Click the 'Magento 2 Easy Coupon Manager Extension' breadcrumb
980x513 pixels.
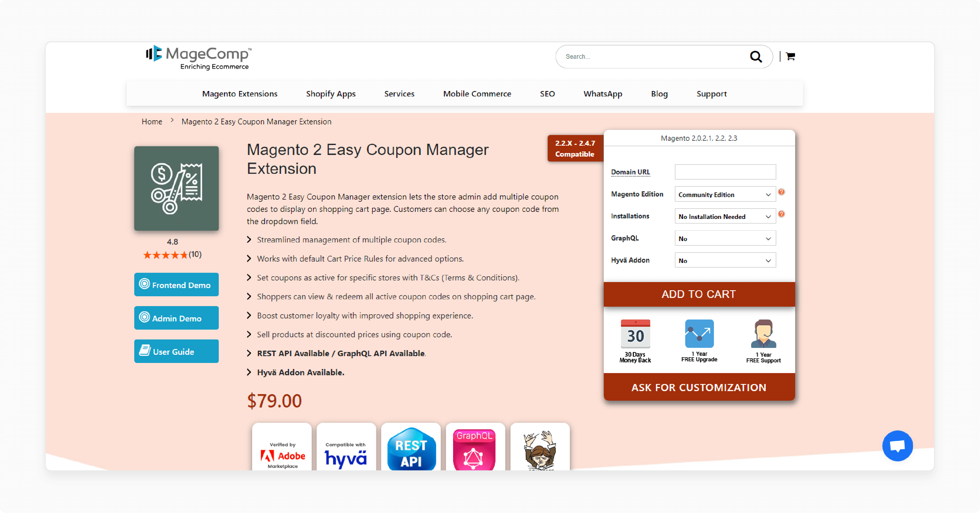coord(256,122)
